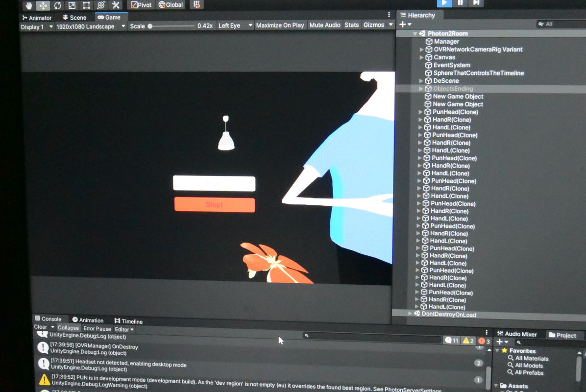This screenshot has width=586, height=392.
Task: Expand the DeScene object
Action: click(x=421, y=81)
